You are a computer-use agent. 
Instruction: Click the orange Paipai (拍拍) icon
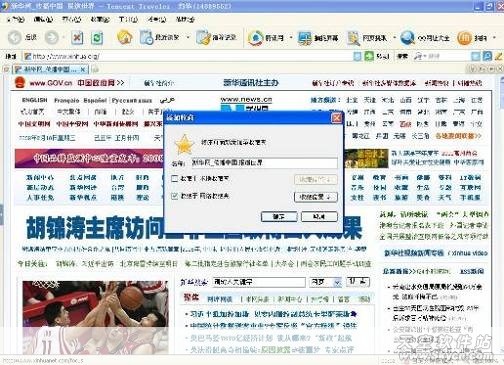click(x=464, y=38)
